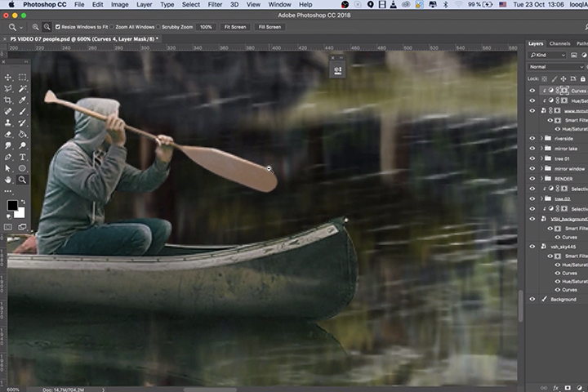This screenshot has width=588, height=392.
Task: Pick the Crop tool
Action: coord(7,100)
